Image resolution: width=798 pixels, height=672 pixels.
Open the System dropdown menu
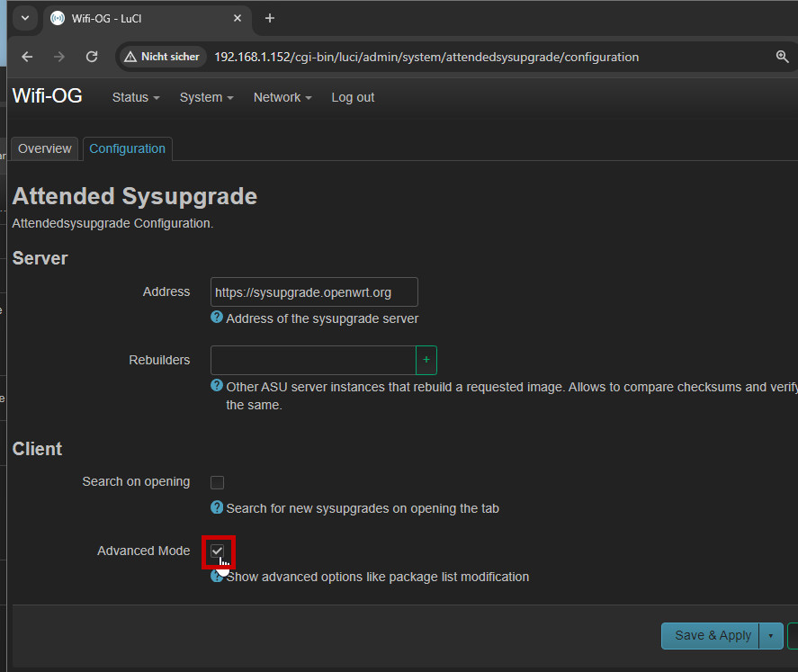[206, 97]
